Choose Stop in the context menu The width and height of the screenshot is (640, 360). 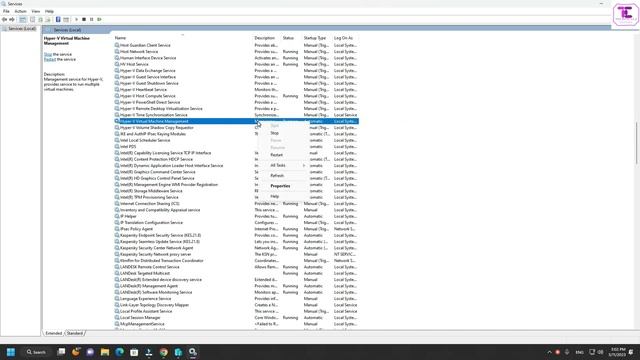[x=275, y=133]
